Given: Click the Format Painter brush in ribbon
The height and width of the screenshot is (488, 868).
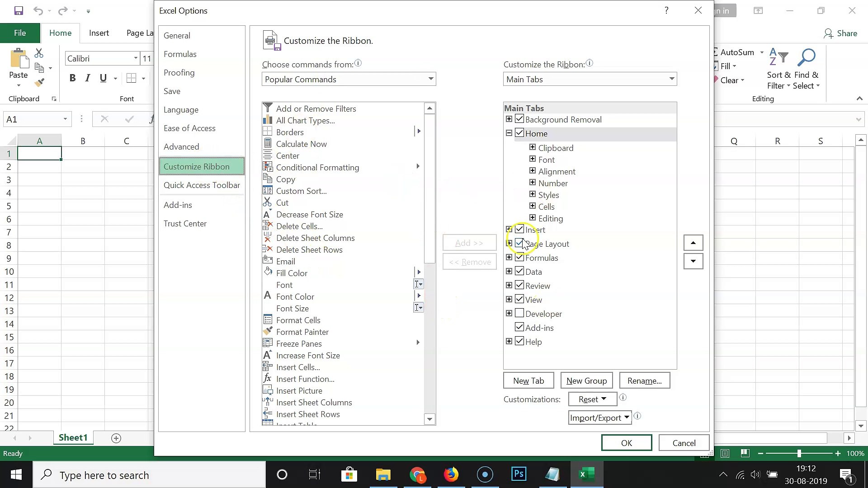Looking at the screenshot, I should [x=39, y=82].
